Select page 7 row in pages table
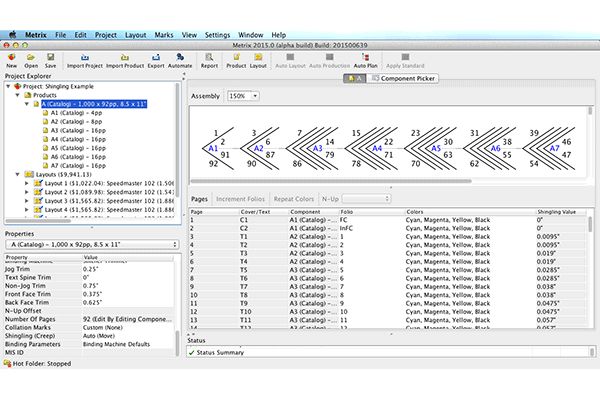Screen dimensions: 600x400 coord(387,270)
